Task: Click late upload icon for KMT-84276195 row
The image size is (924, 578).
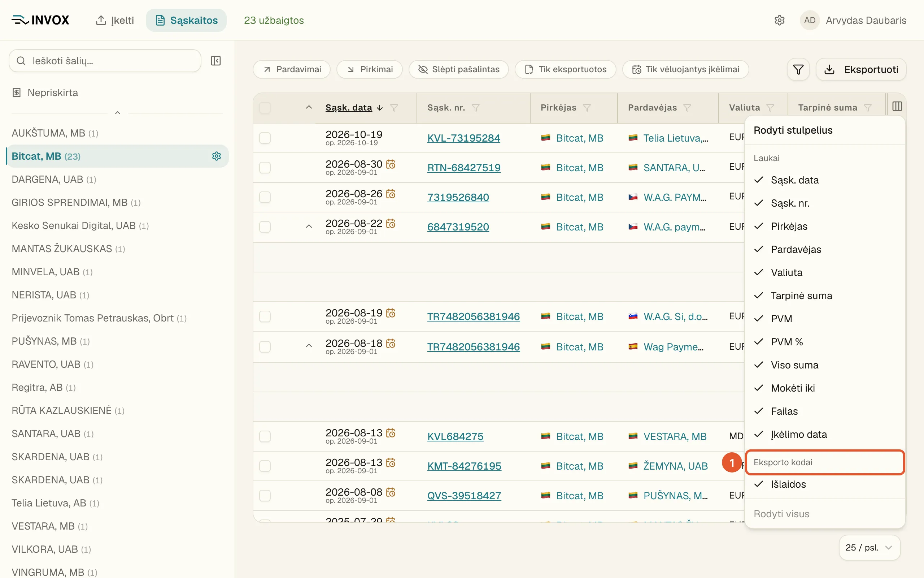Action: pos(391,462)
